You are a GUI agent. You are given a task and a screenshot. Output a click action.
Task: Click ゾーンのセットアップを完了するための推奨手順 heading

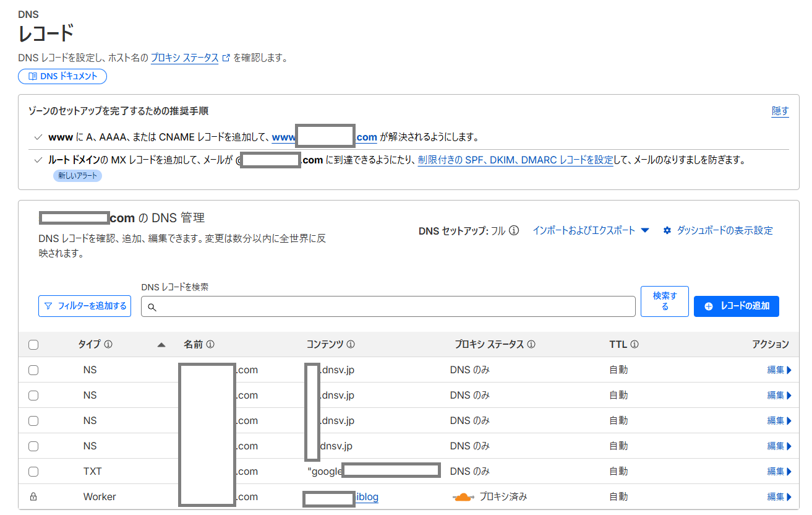tap(119, 111)
